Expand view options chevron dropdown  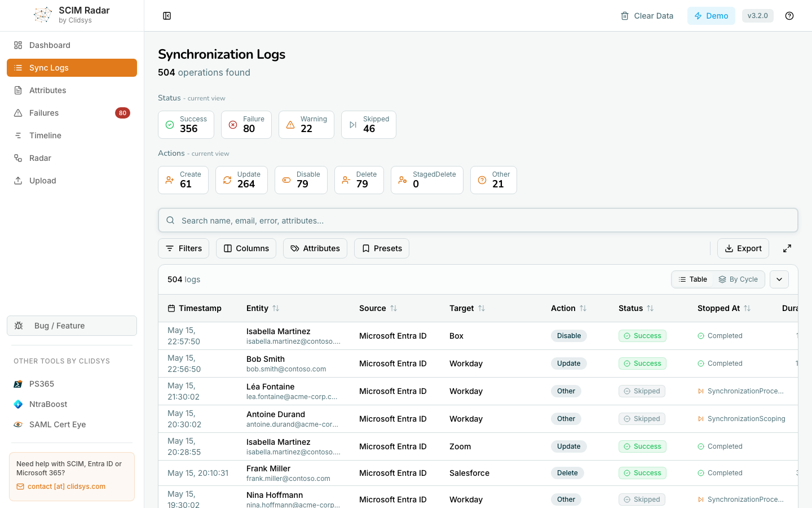(x=779, y=279)
